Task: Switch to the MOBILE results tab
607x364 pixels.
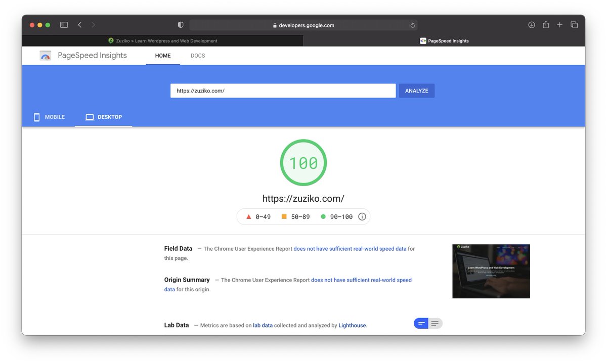Action: [x=49, y=117]
